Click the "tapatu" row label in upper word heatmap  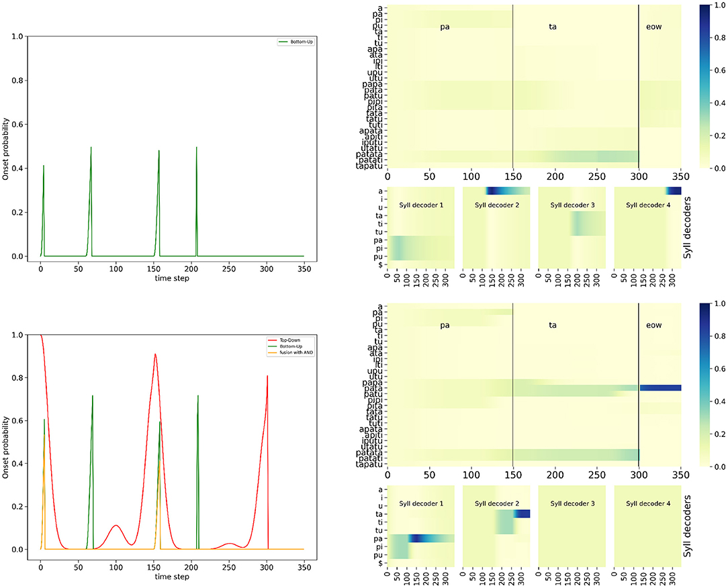pos(369,166)
